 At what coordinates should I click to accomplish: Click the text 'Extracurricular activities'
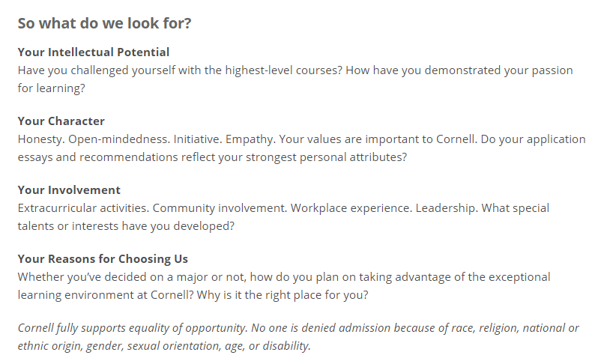[x=82, y=208]
